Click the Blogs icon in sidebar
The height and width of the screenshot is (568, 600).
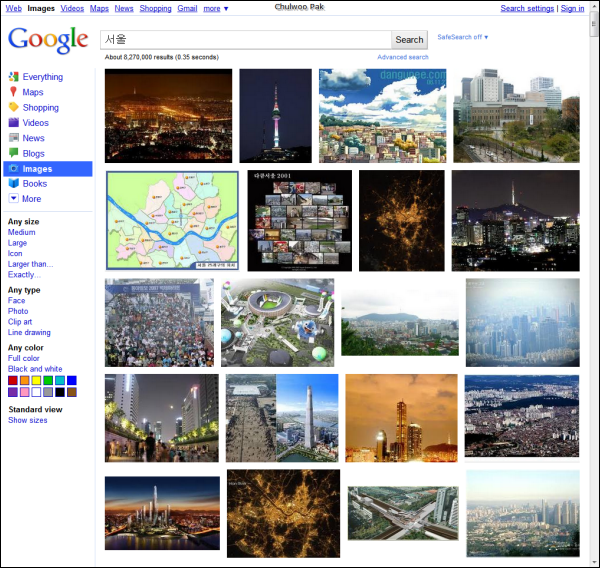click(13, 154)
